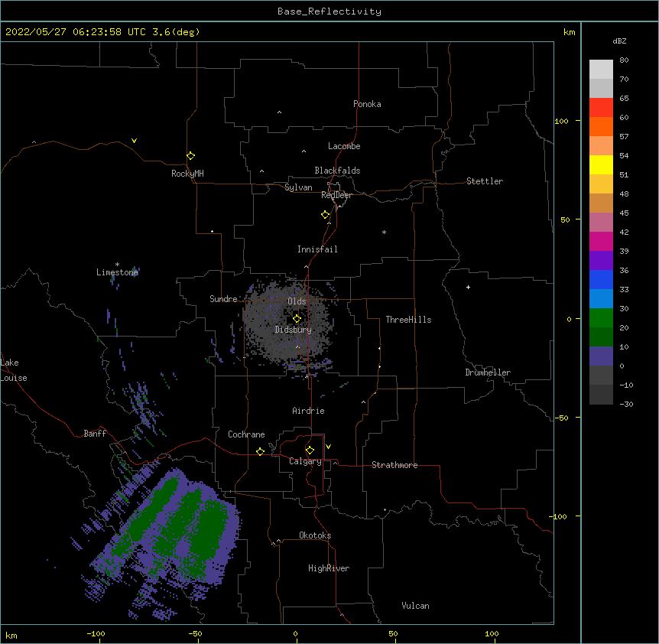Click the Banff label

click(95, 434)
